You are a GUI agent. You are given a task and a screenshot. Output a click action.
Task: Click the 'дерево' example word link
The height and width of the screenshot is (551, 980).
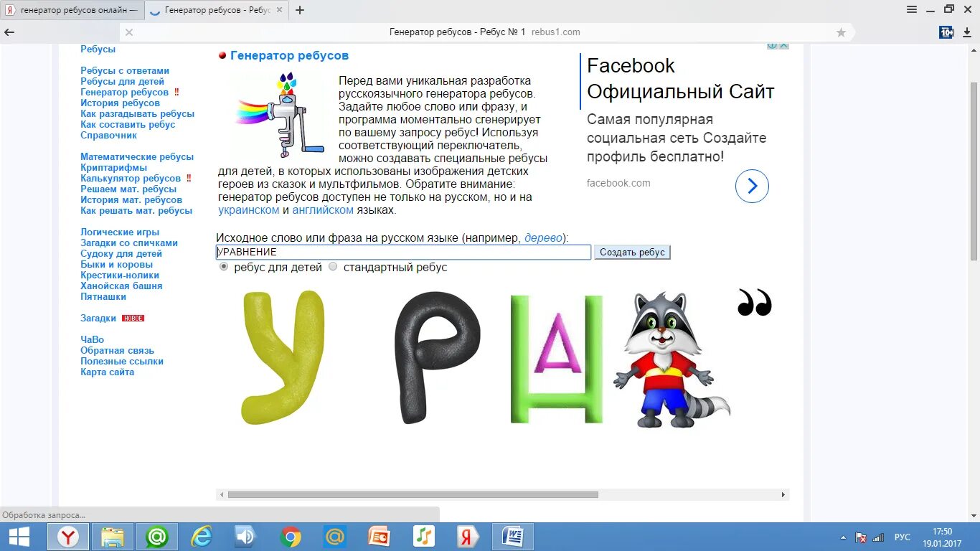tap(543, 237)
